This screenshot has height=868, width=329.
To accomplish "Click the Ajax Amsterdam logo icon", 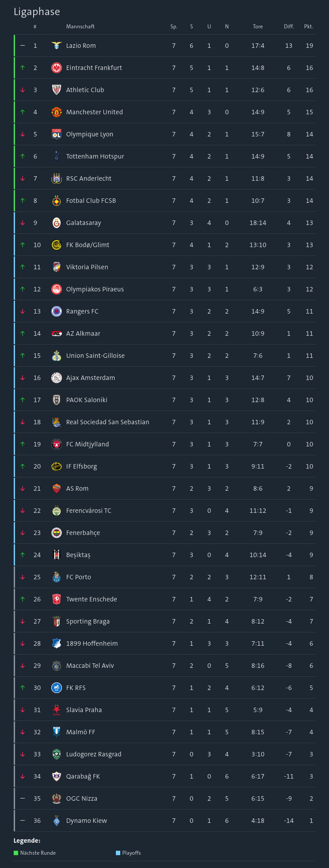I will pyautogui.click(x=57, y=378).
